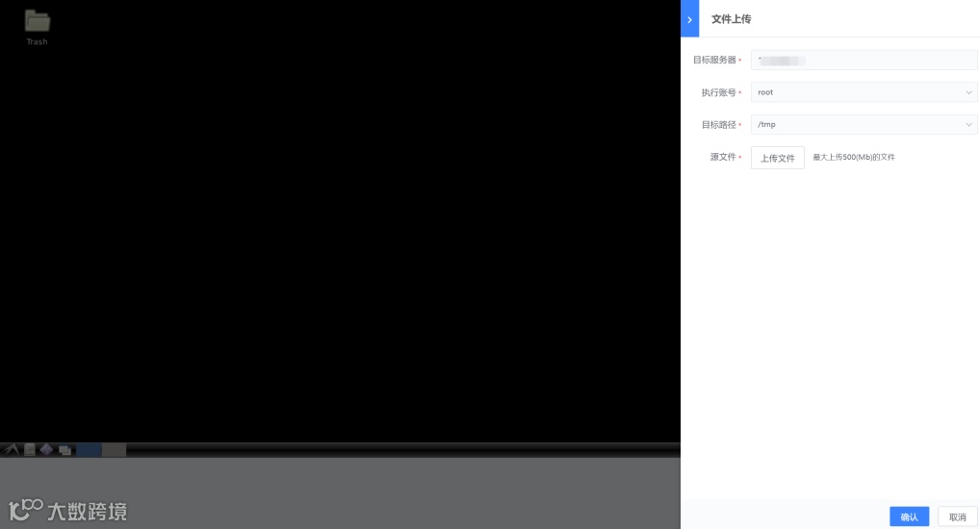This screenshot has height=529, width=980.
Task: Open the execution account dropdown showing root
Action: (x=864, y=92)
